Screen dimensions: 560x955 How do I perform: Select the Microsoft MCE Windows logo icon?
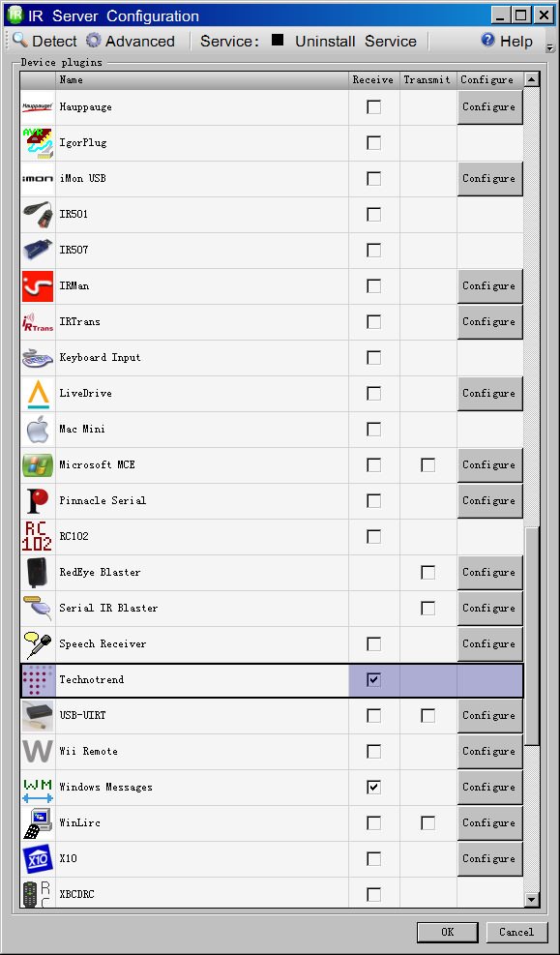coord(38,465)
